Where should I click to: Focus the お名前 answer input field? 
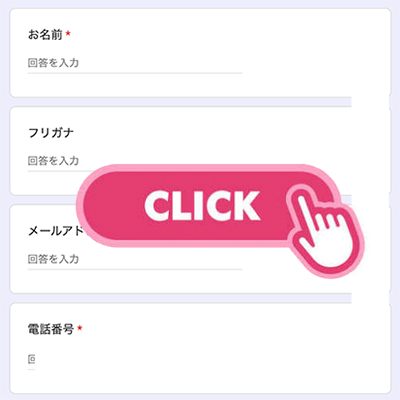tap(135, 63)
